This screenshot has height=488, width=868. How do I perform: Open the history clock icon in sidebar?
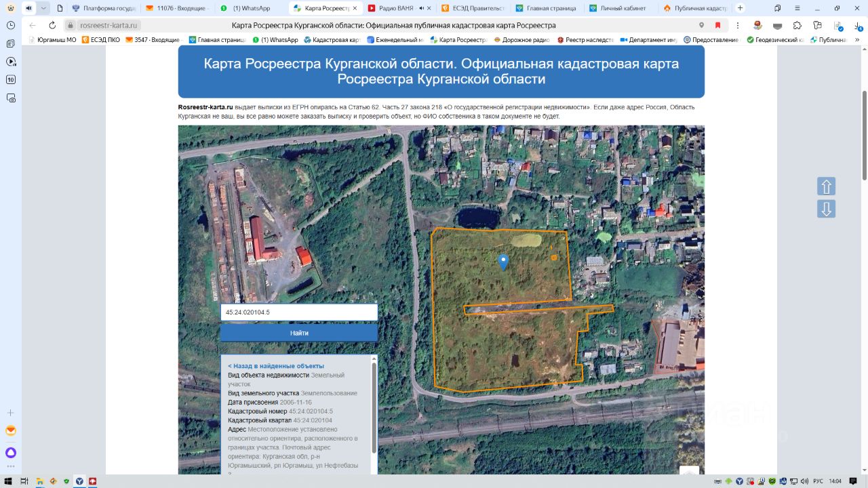[11, 25]
